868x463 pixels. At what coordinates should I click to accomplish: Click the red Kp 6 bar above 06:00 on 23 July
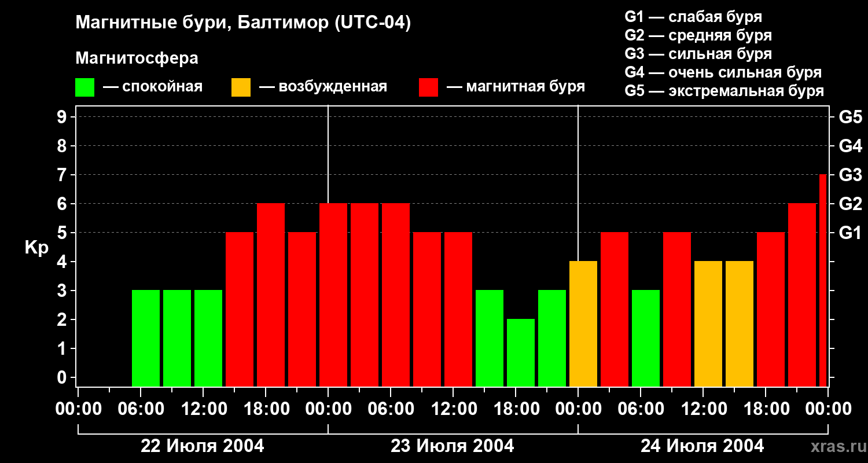(x=396, y=295)
